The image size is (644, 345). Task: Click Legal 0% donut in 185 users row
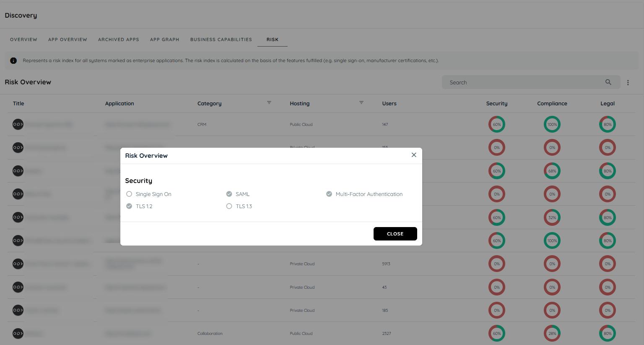(x=608, y=310)
